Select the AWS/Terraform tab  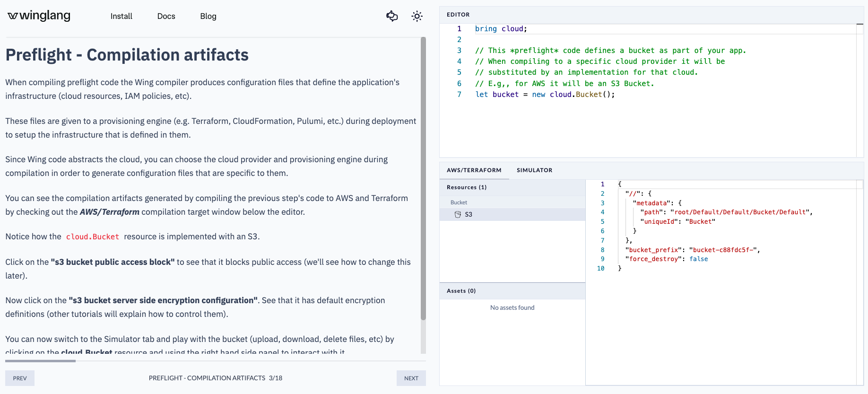474,170
